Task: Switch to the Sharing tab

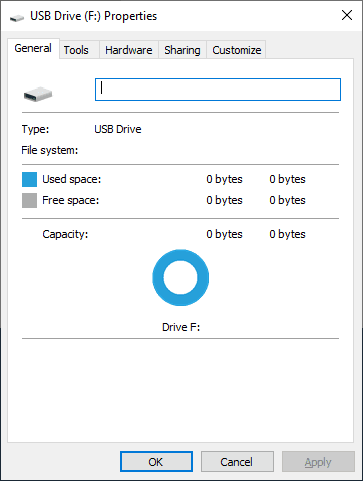Action: click(x=182, y=50)
